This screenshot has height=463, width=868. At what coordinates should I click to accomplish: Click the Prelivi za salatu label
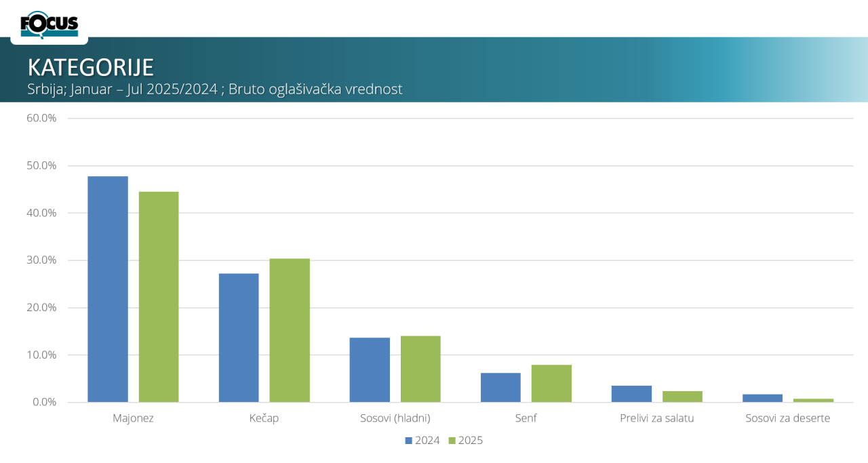click(x=656, y=418)
